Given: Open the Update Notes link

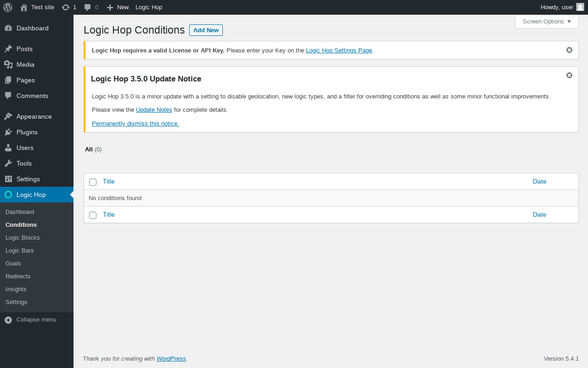Looking at the screenshot, I should tap(154, 110).
